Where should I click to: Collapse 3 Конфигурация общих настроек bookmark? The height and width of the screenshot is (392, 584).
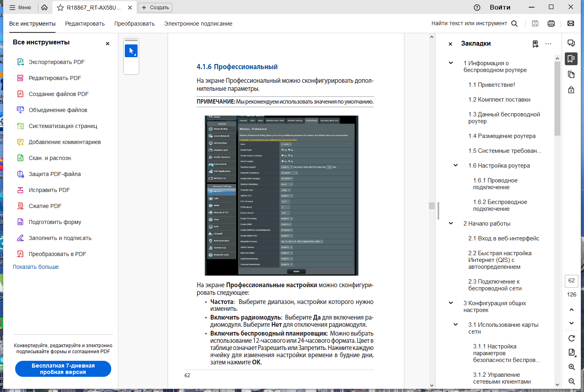tap(451, 303)
